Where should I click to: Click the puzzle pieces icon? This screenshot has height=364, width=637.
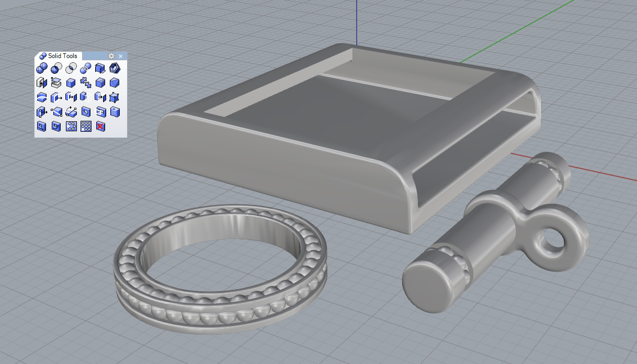click(x=86, y=83)
